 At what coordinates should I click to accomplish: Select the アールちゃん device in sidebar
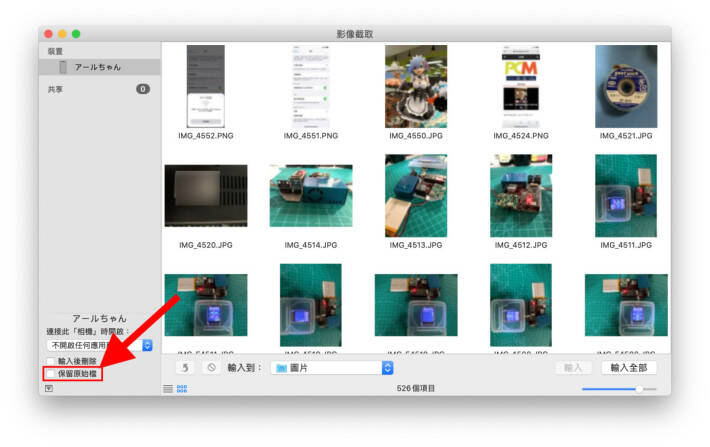pos(100,67)
